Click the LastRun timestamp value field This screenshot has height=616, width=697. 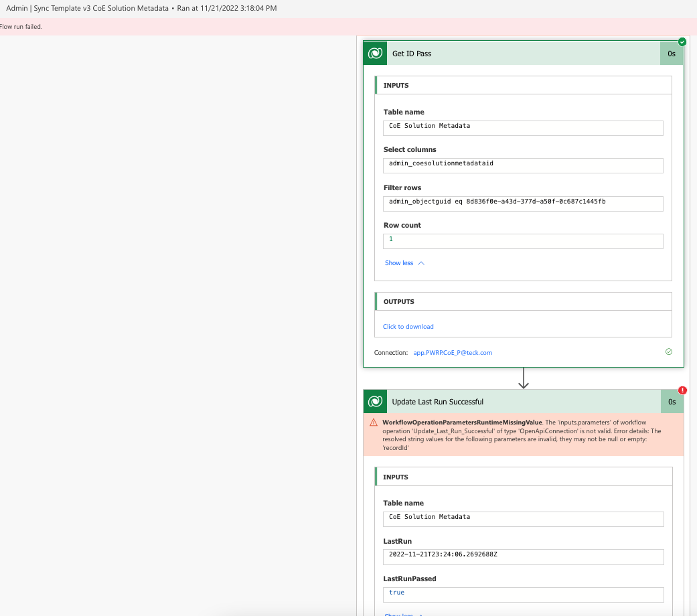tap(523, 556)
